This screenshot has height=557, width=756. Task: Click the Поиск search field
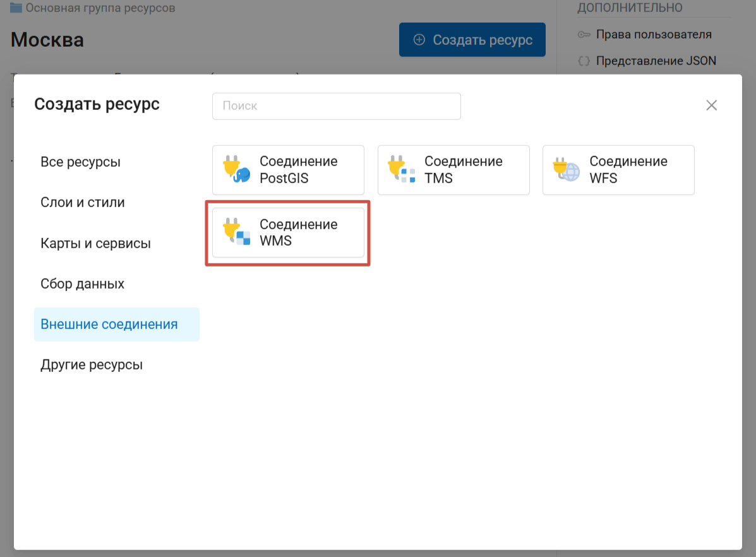(336, 106)
